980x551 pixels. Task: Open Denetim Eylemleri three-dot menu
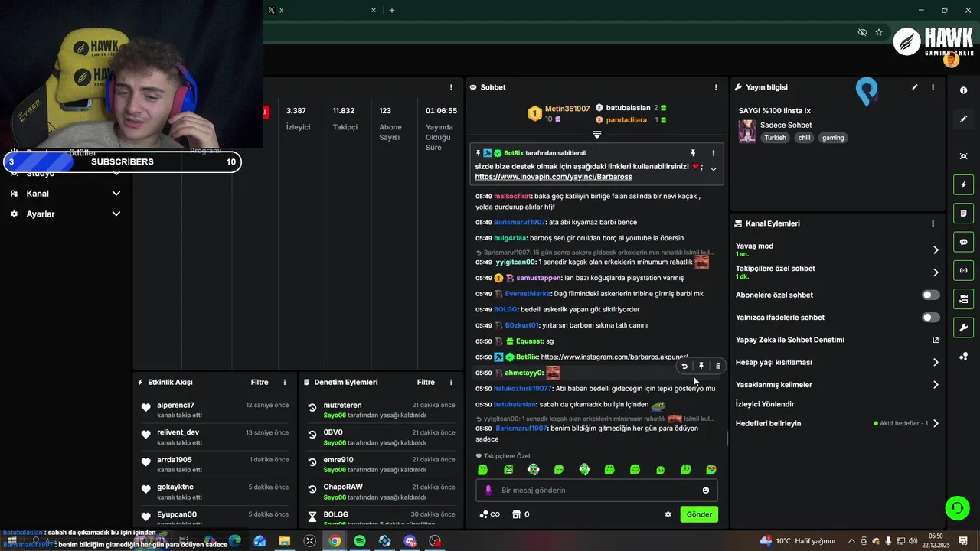(451, 382)
